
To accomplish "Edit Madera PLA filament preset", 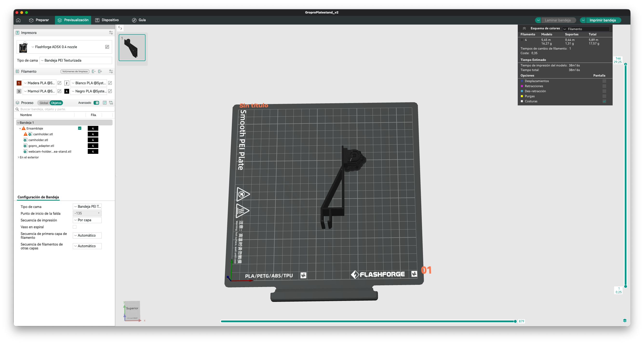I will click(x=60, y=83).
